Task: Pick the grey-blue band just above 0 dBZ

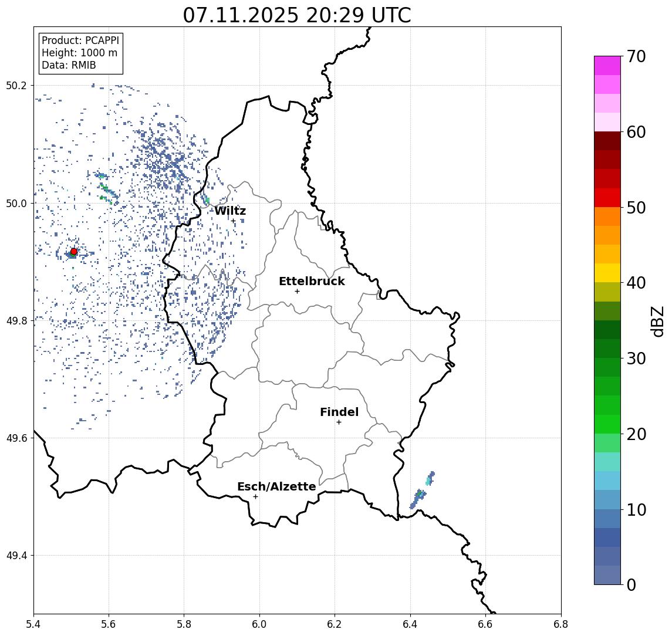Action: [607, 575]
